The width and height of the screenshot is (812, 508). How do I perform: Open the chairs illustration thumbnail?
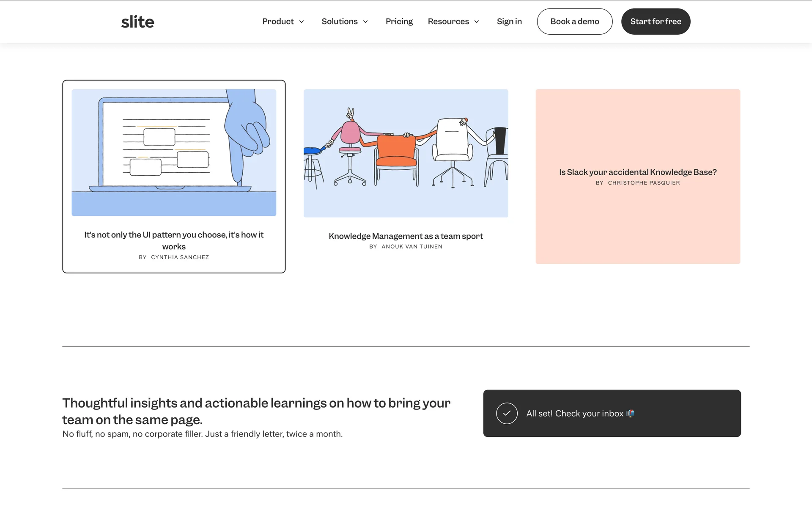406,153
